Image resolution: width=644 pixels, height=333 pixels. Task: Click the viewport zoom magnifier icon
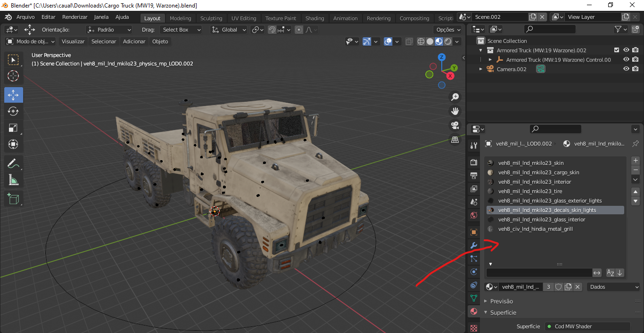point(455,97)
